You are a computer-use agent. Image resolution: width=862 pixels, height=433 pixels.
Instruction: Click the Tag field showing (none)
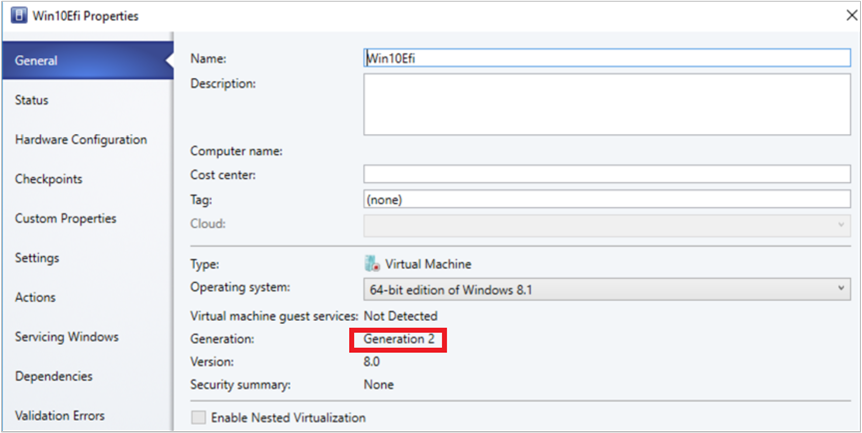coord(607,199)
